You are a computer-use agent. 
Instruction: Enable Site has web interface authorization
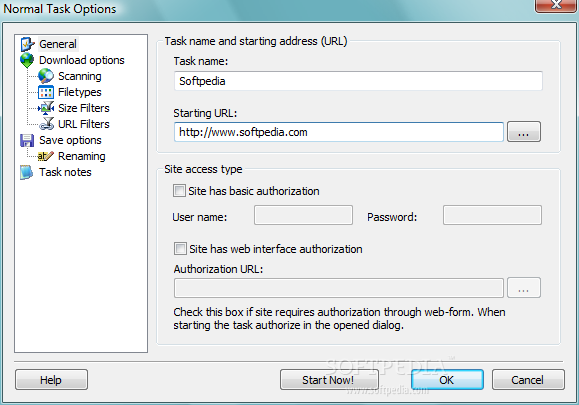(x=180, y=248)
